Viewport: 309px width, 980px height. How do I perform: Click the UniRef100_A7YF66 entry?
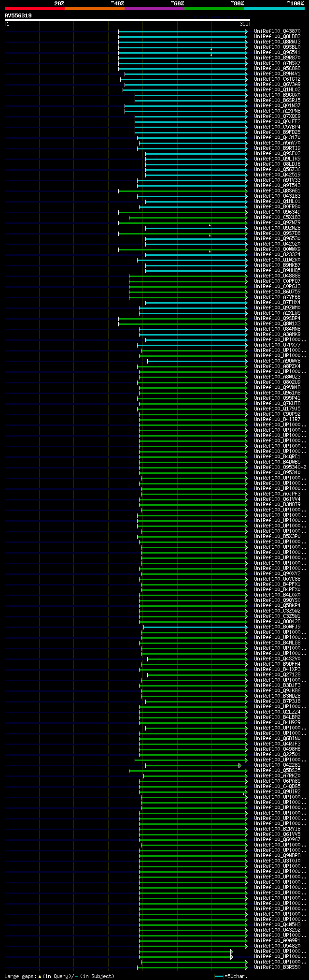(277, 297)
